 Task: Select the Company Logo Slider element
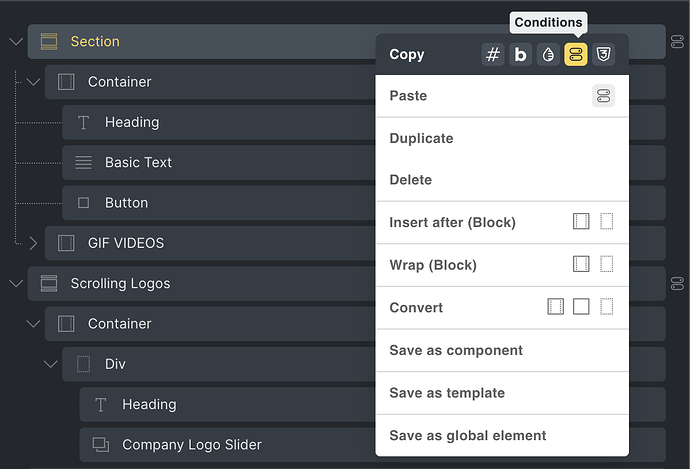192,445
